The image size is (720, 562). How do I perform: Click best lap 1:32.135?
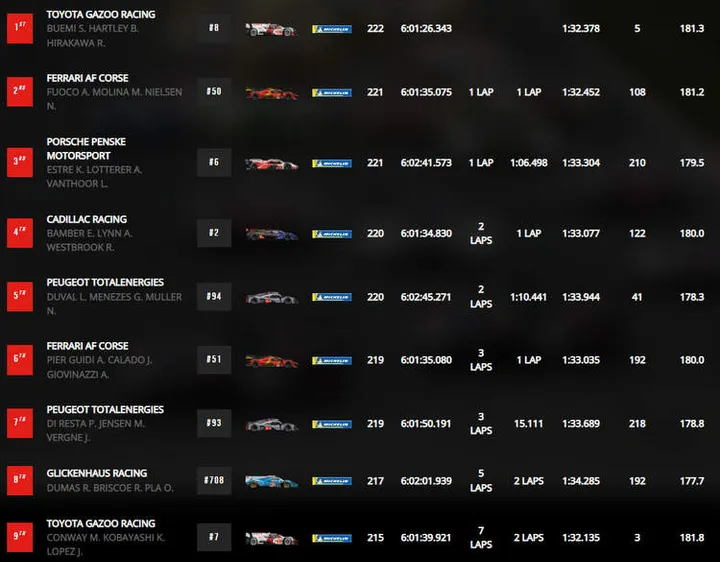[581, 538]
